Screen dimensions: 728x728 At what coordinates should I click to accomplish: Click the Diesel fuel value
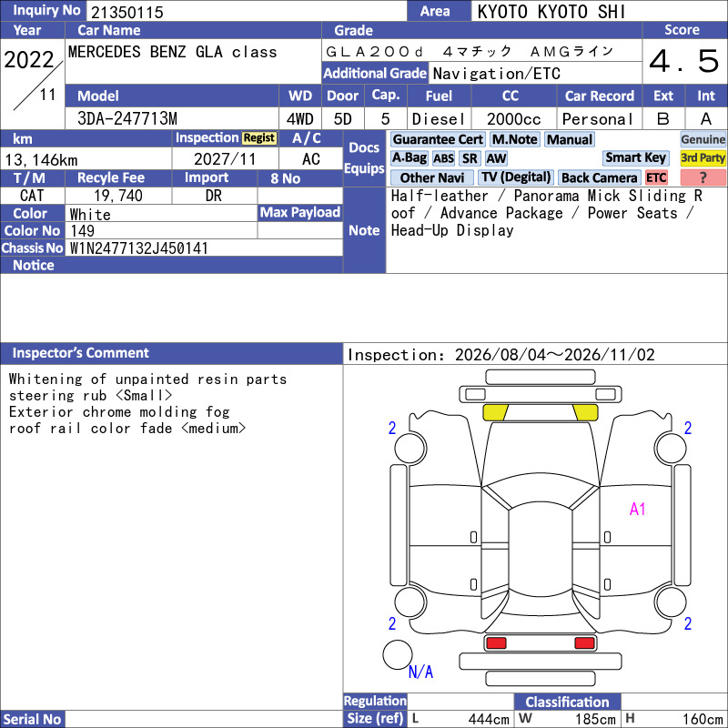[x=439, y=119]
